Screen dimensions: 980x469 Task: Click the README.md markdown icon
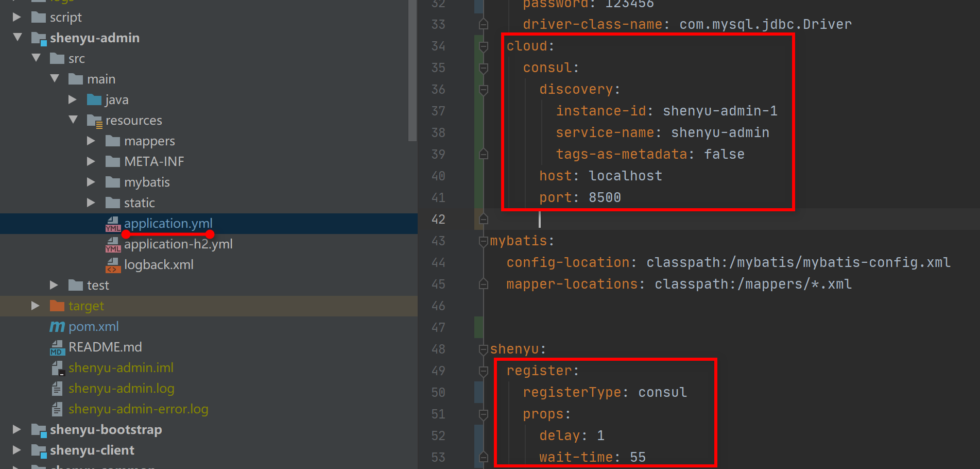click(57, 347)
